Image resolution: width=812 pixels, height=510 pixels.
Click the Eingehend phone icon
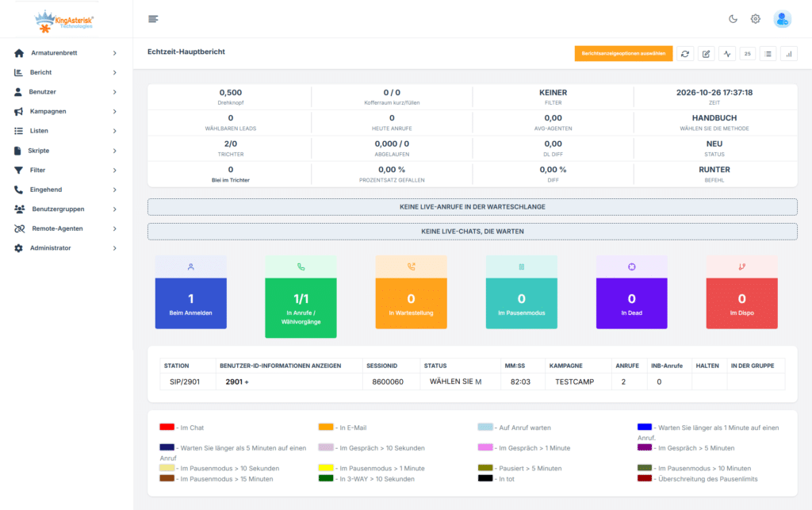click(19, 190)
